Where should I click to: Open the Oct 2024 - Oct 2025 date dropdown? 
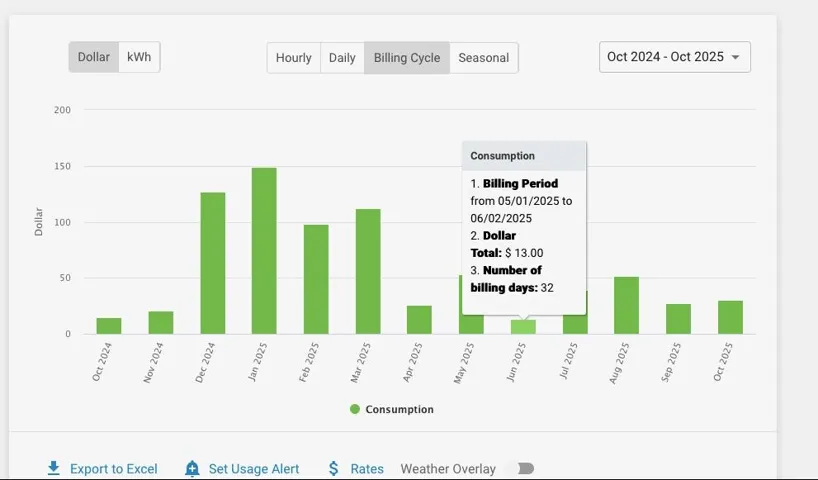click(x=665, y=57)
